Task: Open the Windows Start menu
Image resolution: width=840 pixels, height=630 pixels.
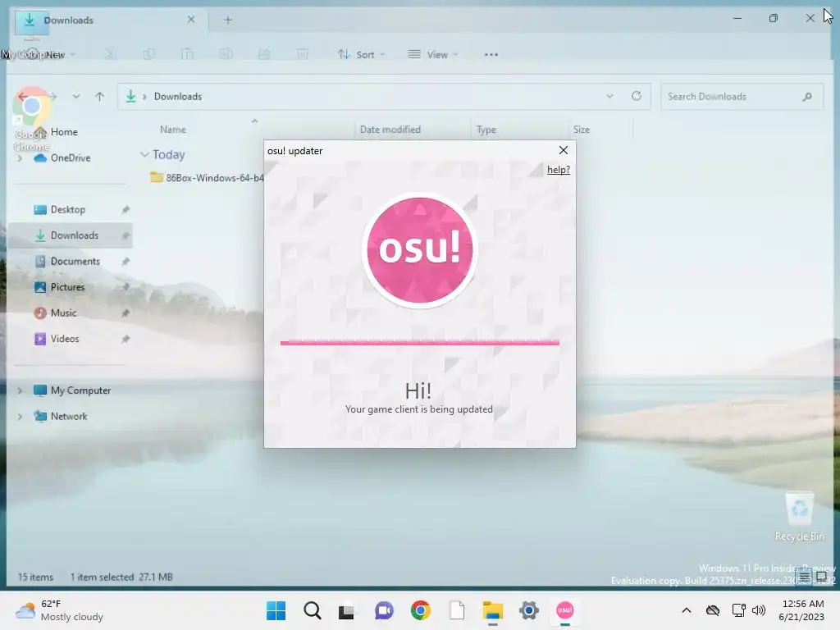Action: click(x=276, y=610)
